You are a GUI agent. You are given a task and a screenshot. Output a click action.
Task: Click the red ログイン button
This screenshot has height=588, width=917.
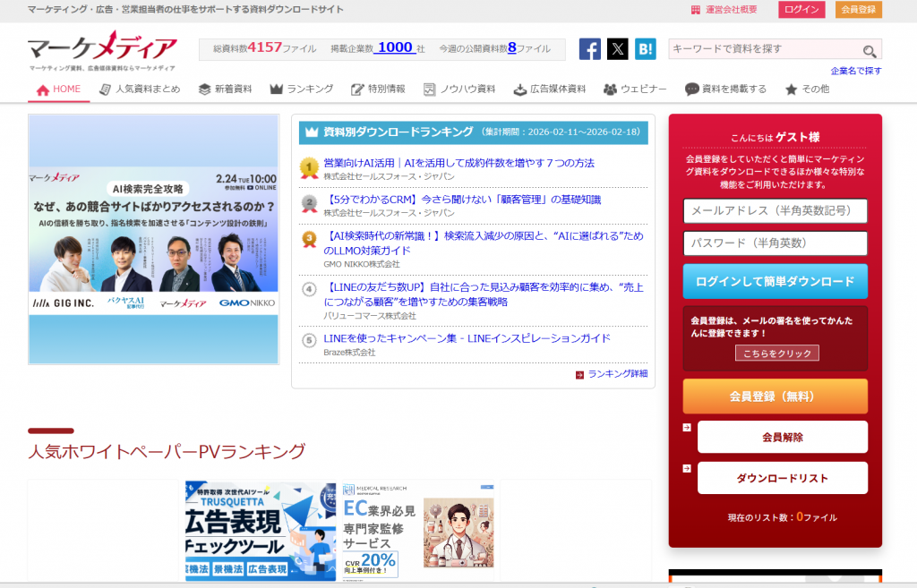pyautogui.click(x=801, y=9)
